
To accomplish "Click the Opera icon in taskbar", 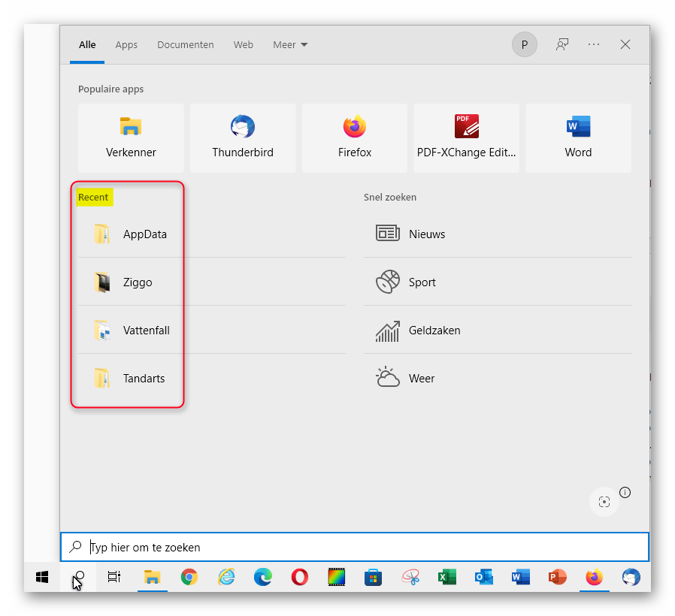I will [x=300, y=577].
